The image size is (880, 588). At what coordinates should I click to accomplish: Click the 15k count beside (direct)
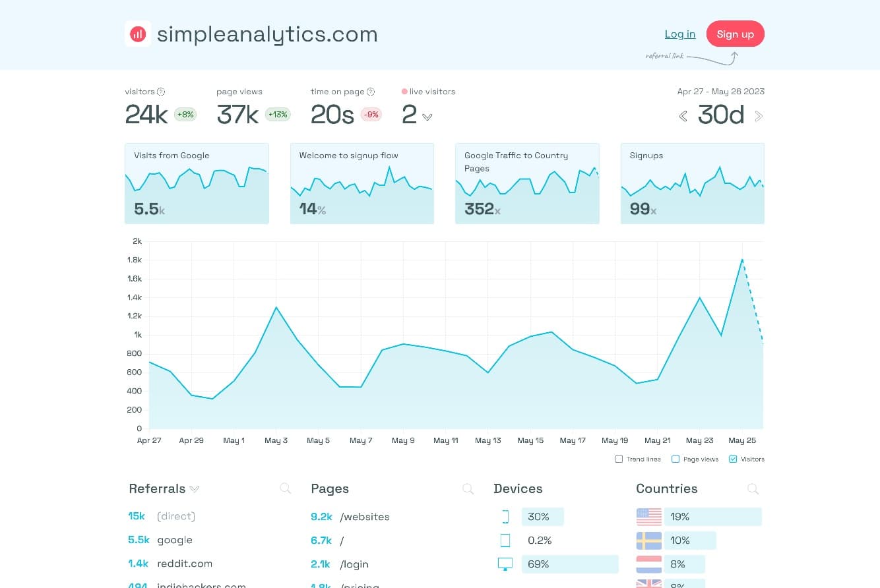(137, 516)
